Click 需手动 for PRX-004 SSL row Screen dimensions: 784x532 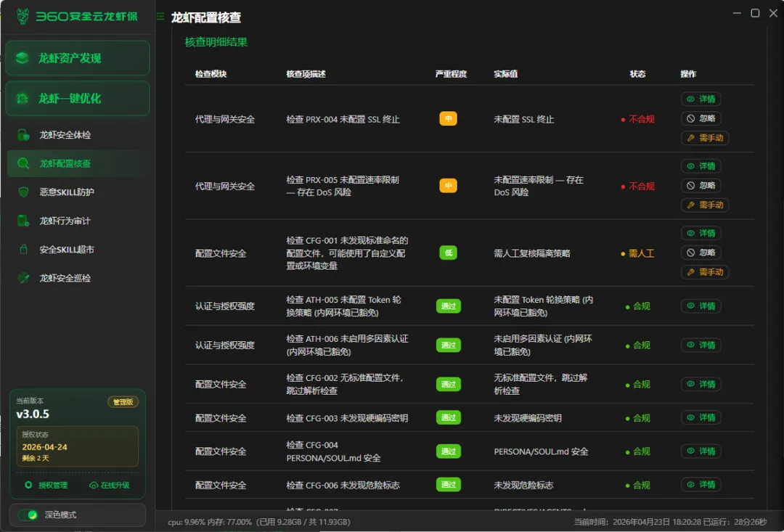(x=705, y=138)
